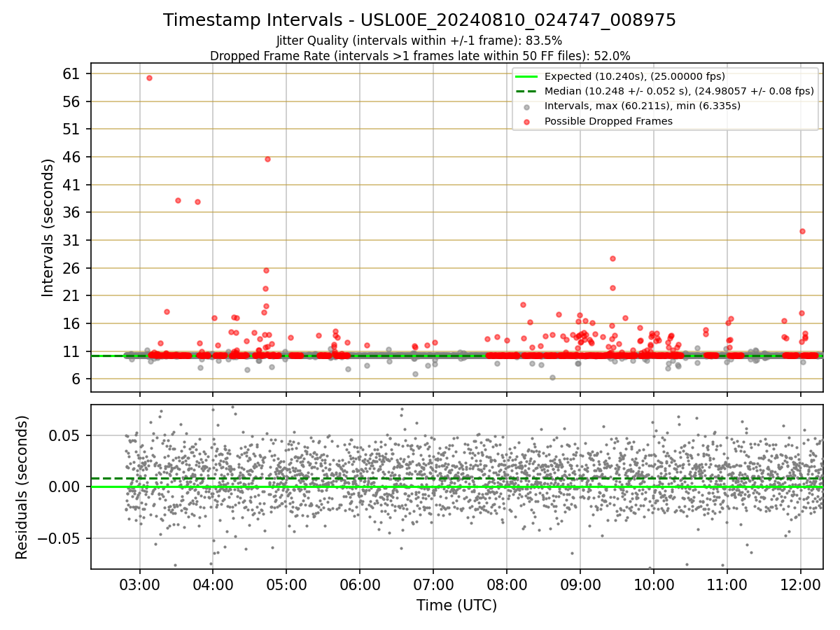Screen dimensions: 840x630
Task: Click the dashed green Median line sample in legend
Action: pos(526,91)
